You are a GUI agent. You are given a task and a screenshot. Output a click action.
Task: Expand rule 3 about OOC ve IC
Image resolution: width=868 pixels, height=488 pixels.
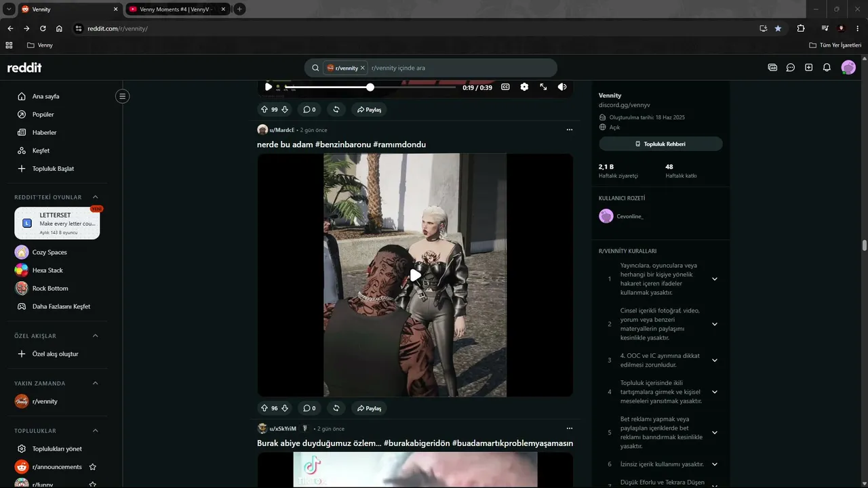(x=714, y=360)
